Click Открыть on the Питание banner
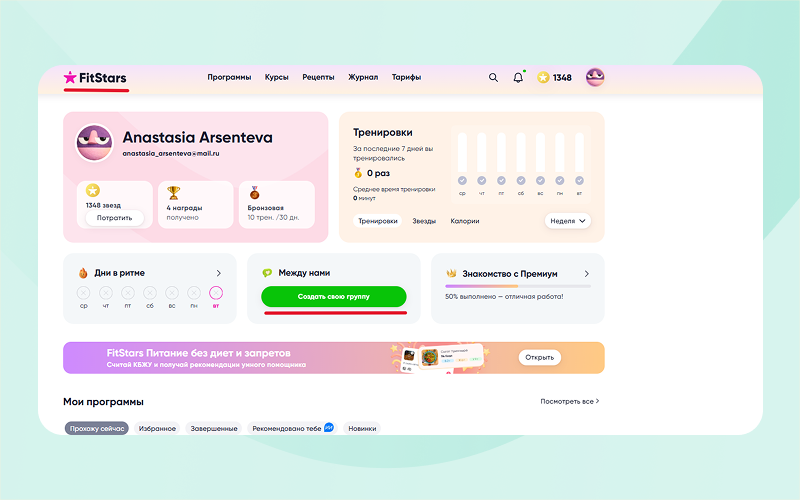The height and width of the screenshot is (500, 800). tap(540, 357)
